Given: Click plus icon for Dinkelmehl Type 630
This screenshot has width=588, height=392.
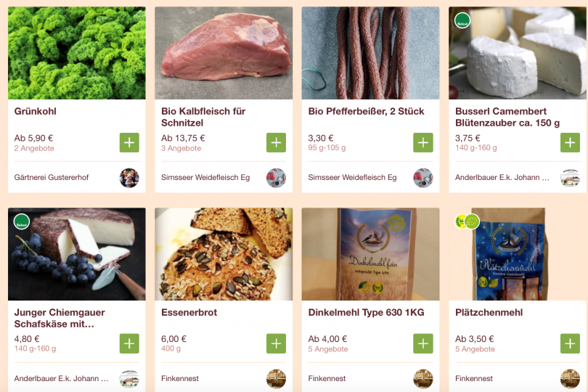Looking at the screenshot, I should pos(423,343).
